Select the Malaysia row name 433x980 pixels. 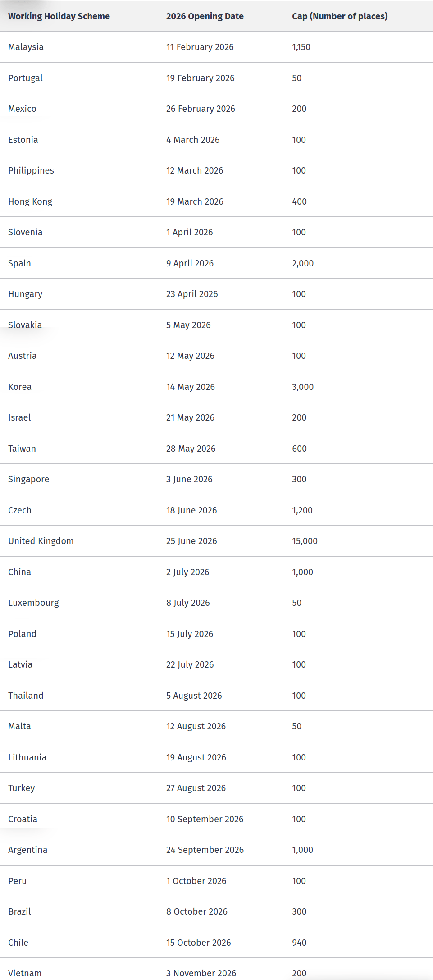(26, 47)
